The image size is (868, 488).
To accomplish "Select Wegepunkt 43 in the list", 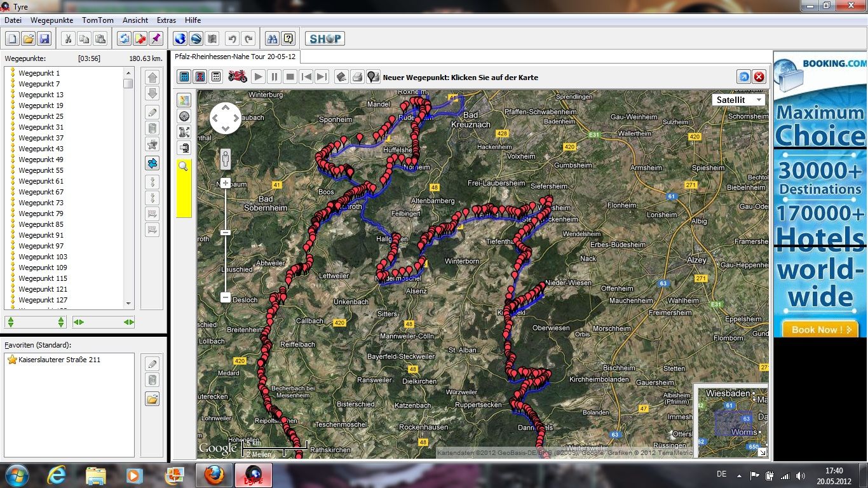I will point(41,149).
